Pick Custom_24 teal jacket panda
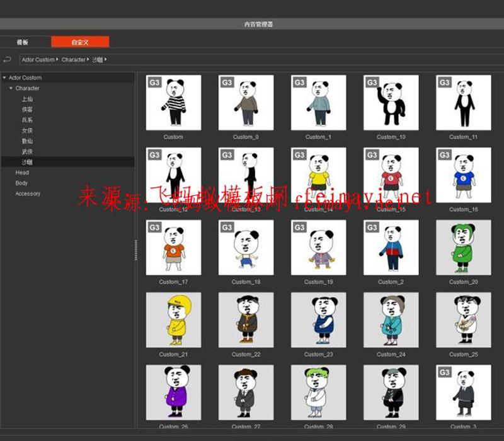The image size is (504, 441). 391,320
